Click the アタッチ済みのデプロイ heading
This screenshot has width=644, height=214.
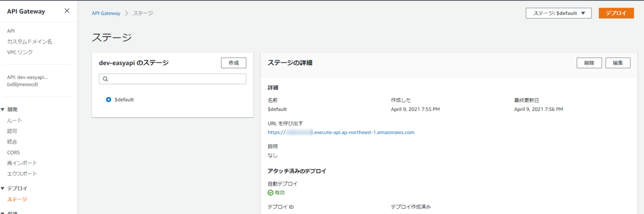[x=297, y=172]
